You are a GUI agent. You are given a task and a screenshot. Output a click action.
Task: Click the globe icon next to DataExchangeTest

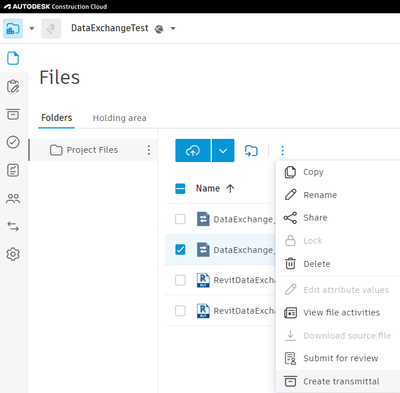click(x=159, y=29)
